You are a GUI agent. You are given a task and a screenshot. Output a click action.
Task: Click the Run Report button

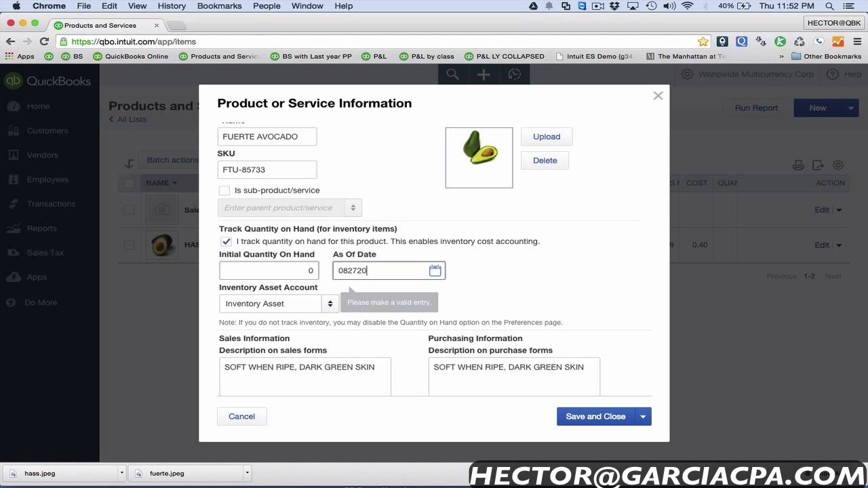click(756, 108)
